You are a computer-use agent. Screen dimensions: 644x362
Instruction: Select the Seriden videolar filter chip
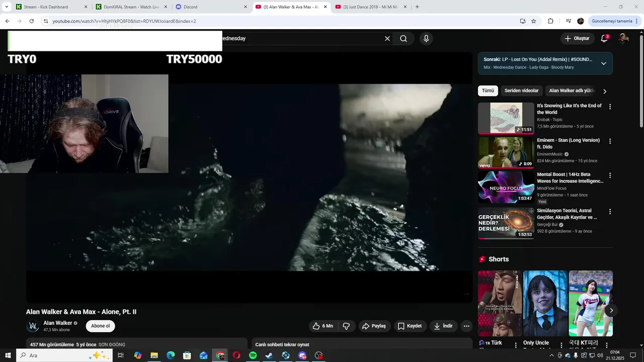pos(521,91)
